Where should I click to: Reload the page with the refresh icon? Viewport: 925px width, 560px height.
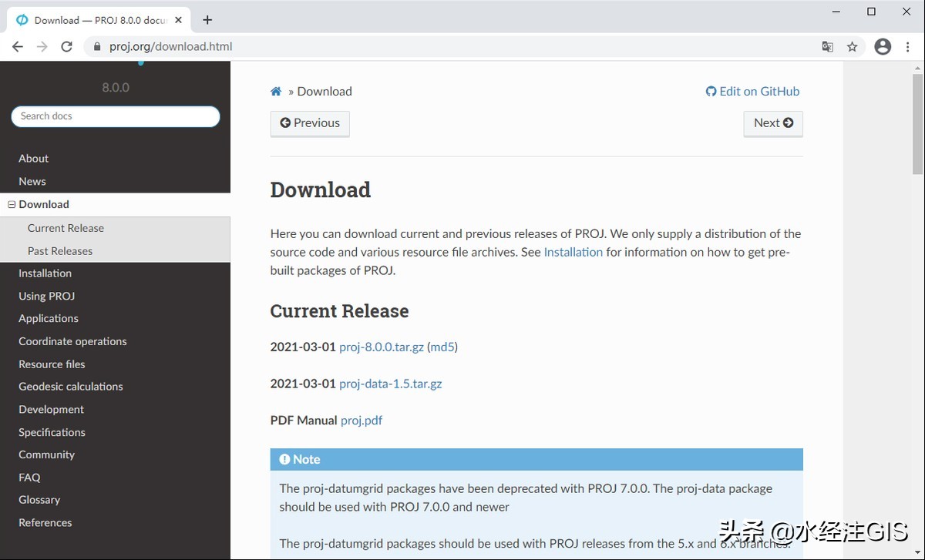coord(67,46)
